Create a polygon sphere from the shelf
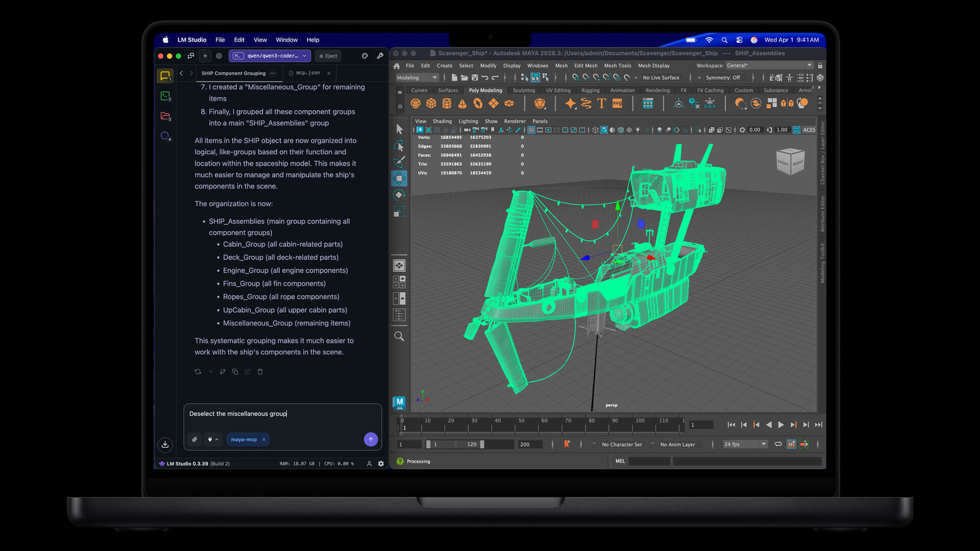 click(415, 104)
